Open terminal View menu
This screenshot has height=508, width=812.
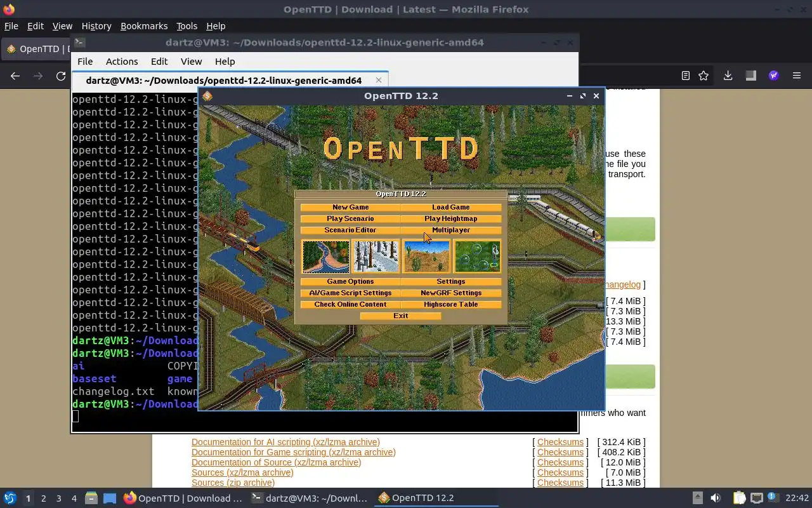pyautogui.click(x=191, y=62)
